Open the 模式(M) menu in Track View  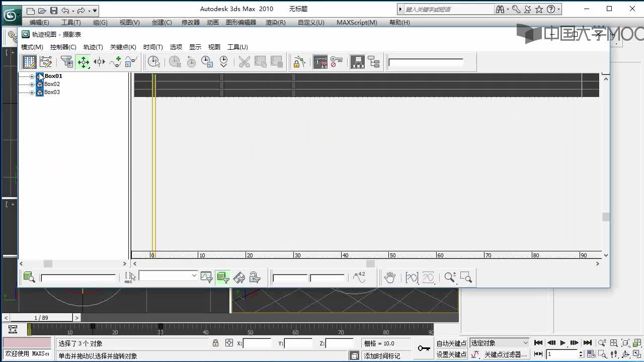coord(32,47)
